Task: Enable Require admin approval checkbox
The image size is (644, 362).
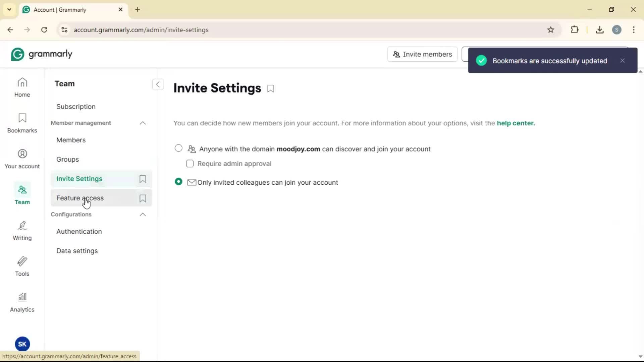Action: 190,164
